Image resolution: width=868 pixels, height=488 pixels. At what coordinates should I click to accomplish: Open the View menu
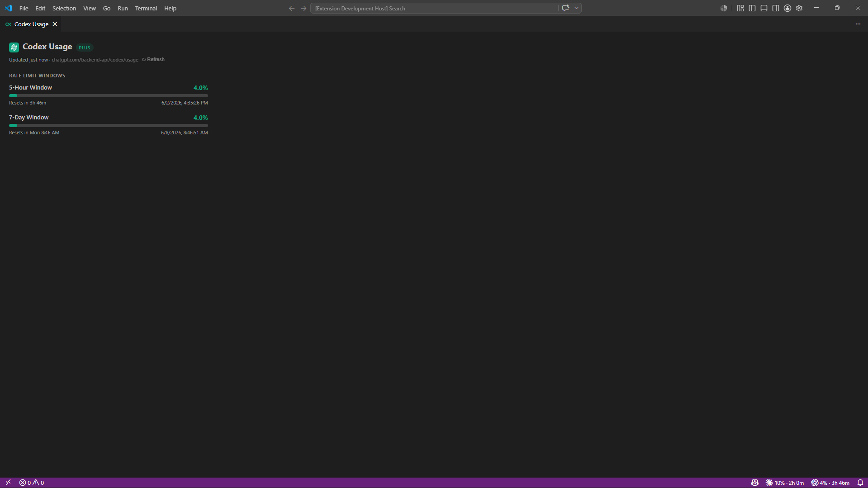90,8
